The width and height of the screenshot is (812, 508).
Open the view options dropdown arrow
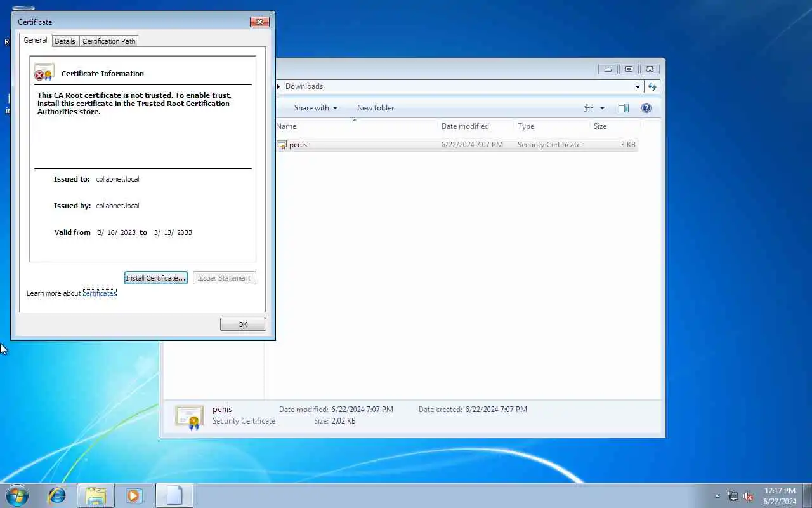click(x=602, y=108)
